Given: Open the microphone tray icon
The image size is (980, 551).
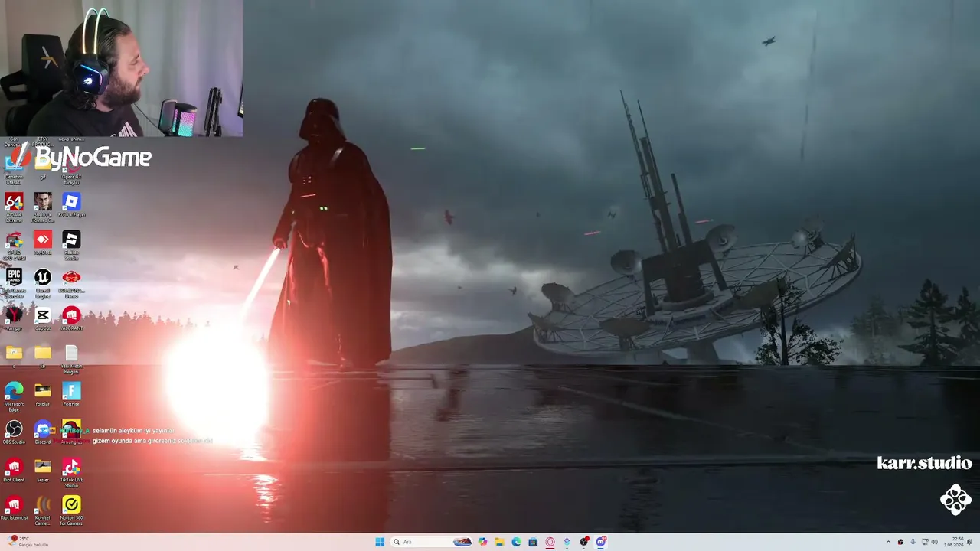Looking at the screenshot, I should [913, 542].
